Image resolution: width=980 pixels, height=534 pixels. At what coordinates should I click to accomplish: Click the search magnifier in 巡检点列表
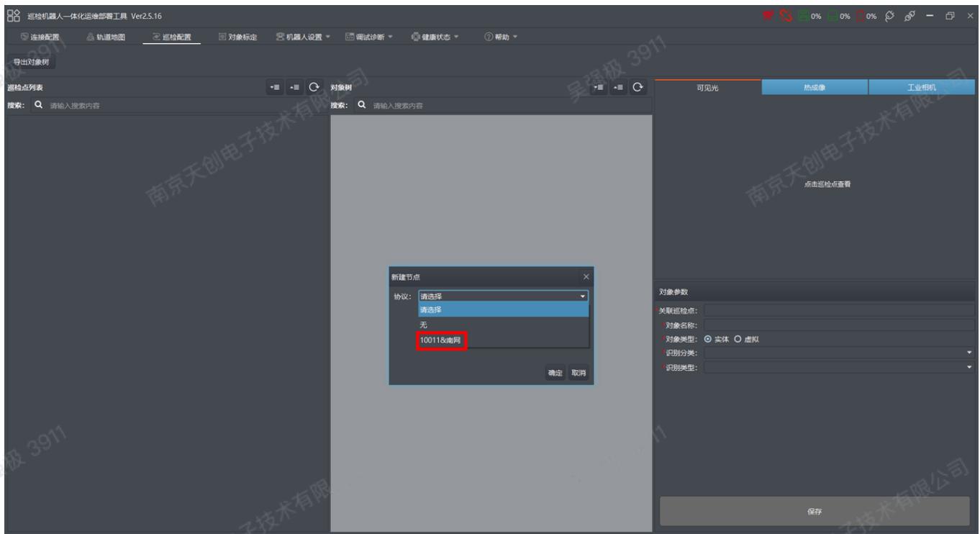pos(38,106)
